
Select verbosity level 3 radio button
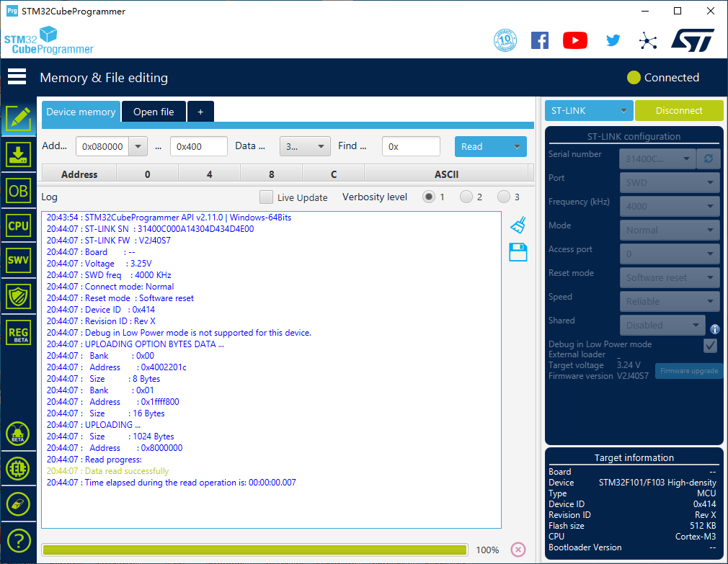tap(504, 197)
